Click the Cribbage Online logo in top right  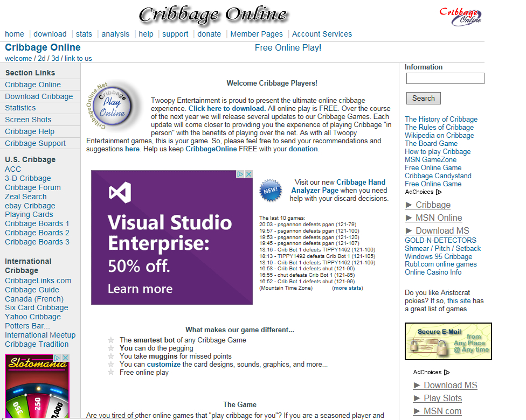pos(460,17)
